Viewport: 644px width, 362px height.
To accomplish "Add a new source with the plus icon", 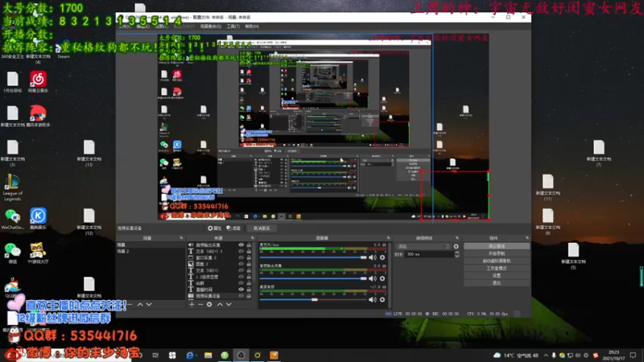I will point(192,305).
